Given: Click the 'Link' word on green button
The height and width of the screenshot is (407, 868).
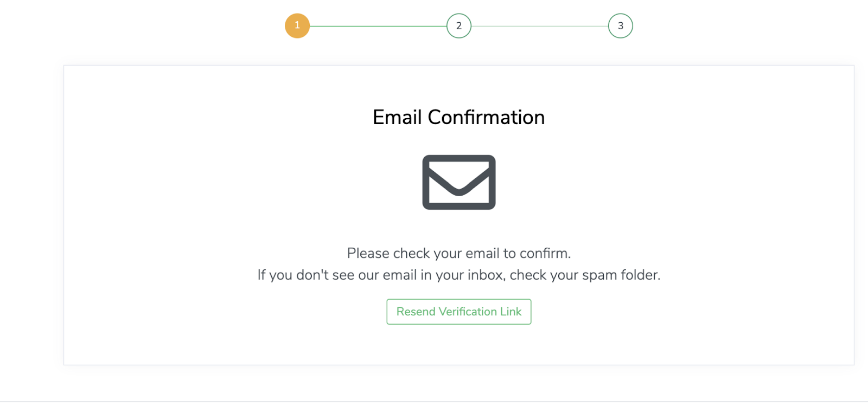Looking at the screenshot, I should click(x=510, y=312).
